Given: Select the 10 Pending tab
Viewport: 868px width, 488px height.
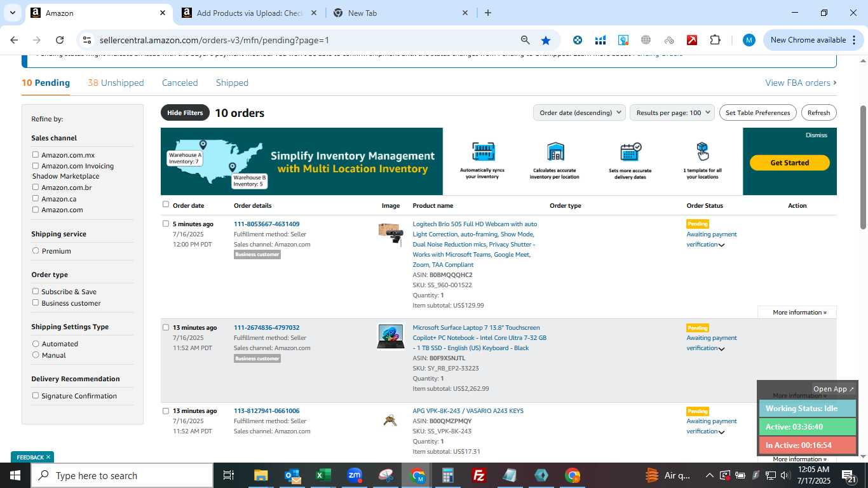Looking at the screenshot, I should click(x=46, y=83).
